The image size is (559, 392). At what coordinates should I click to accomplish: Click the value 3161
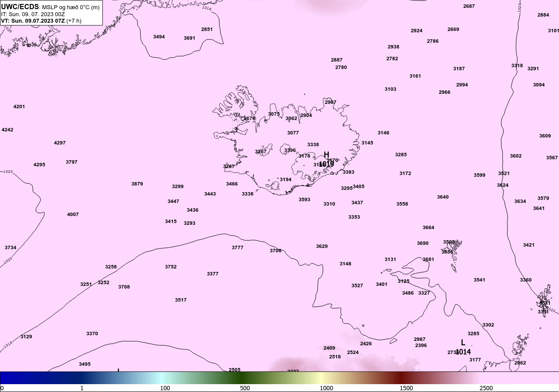tap(415, 76)
